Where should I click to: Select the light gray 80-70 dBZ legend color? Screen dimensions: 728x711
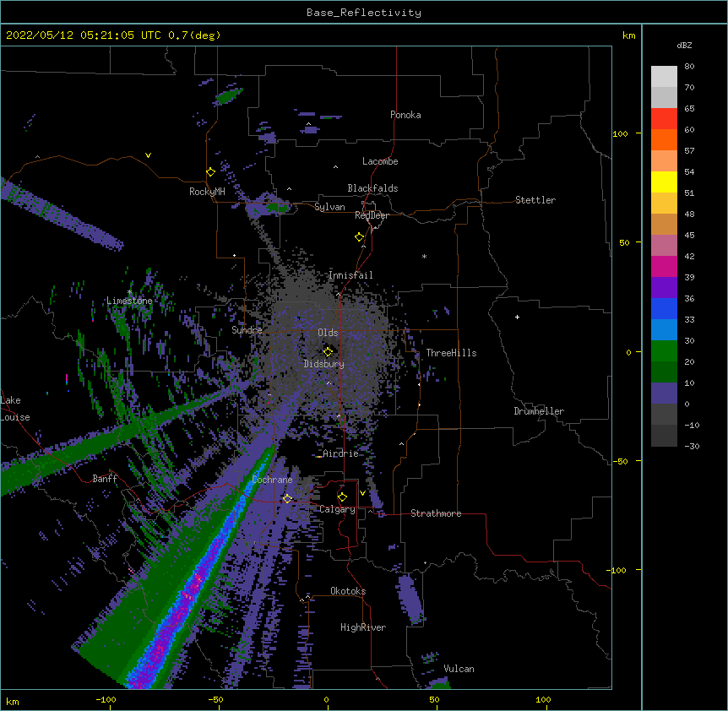[x=664, y=77]
